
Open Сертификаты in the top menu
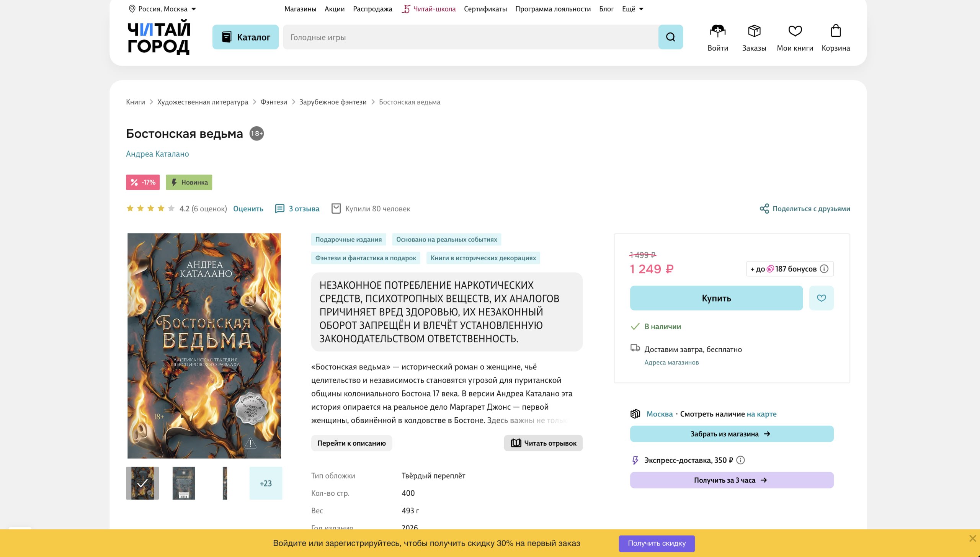(x=485, y=9)
